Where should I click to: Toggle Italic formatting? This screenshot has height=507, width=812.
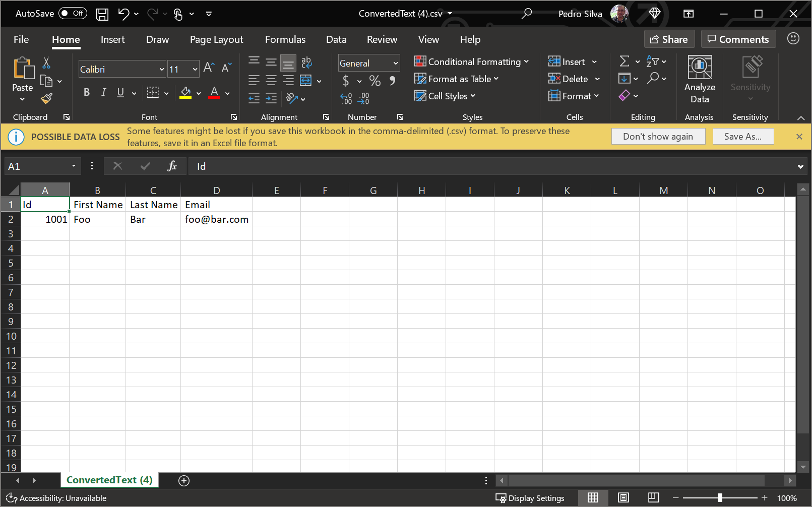click(x=103, y=92)
